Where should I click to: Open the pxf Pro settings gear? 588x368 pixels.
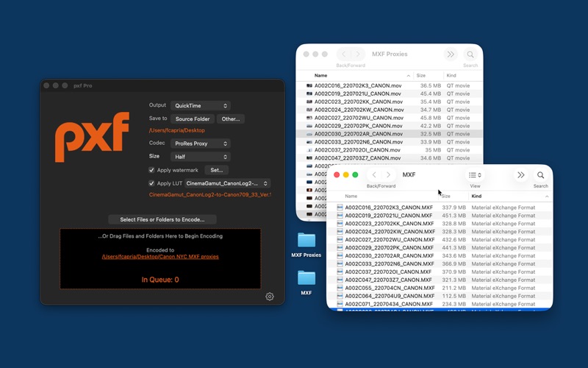tap(269, 297)
